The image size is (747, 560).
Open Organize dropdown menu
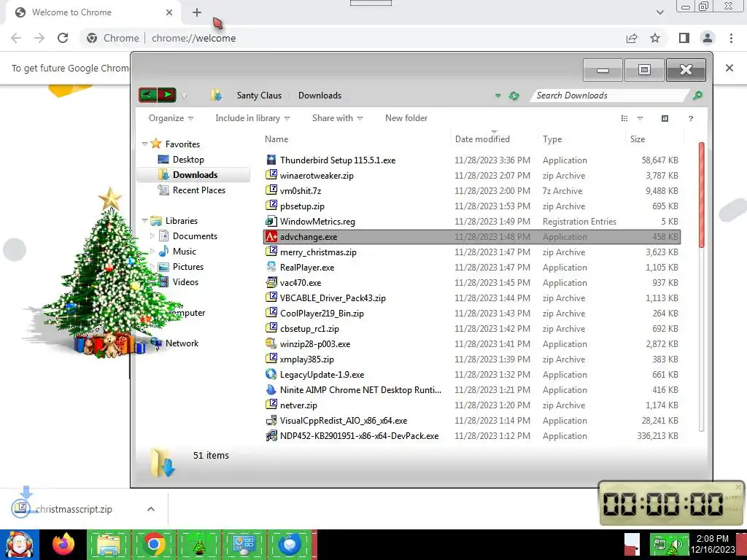pyautogui.click(x=171, y=118)
